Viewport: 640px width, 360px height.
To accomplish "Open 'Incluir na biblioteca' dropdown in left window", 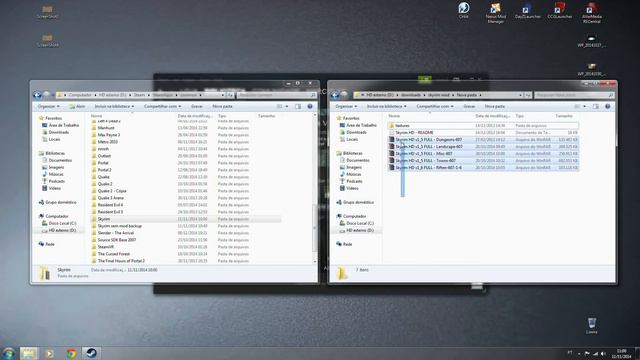I will [114, 107].
